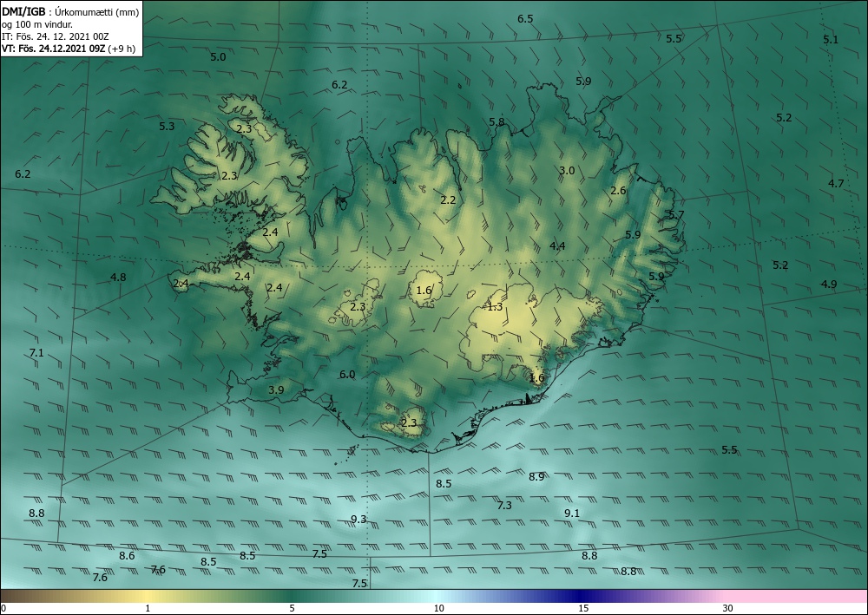Click the color scale label 0

tap(3, 608)
